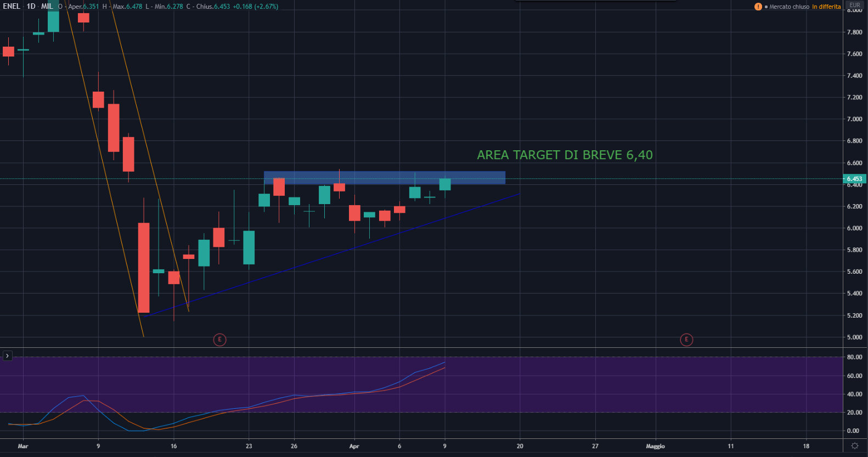Click the Aper. 6.351 open value
The width and height of the screenshot is (868, 457).
pyautogui.click(x=83, y=7)
